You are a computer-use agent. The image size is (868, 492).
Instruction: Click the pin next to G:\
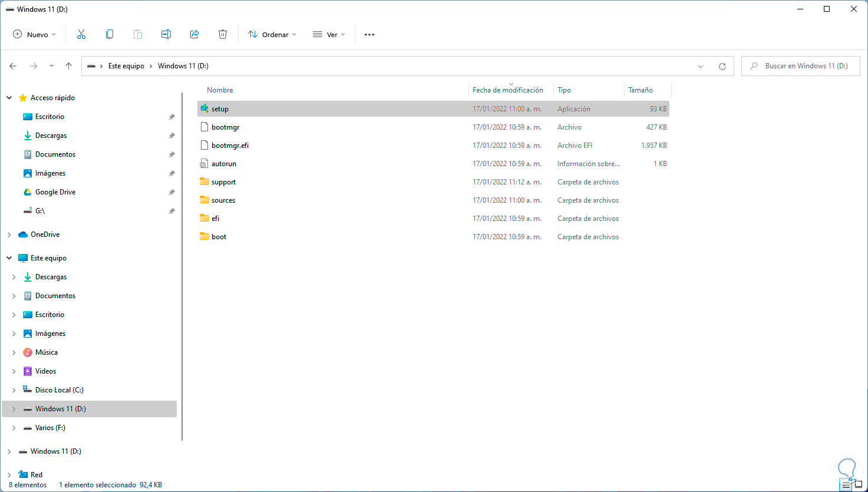171,211
